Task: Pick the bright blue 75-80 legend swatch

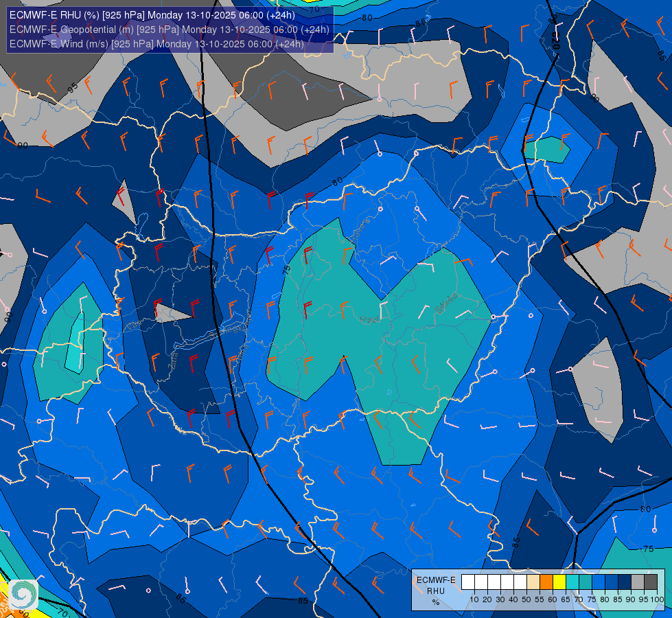Action: pyautogui.click(x=599, y=582)
